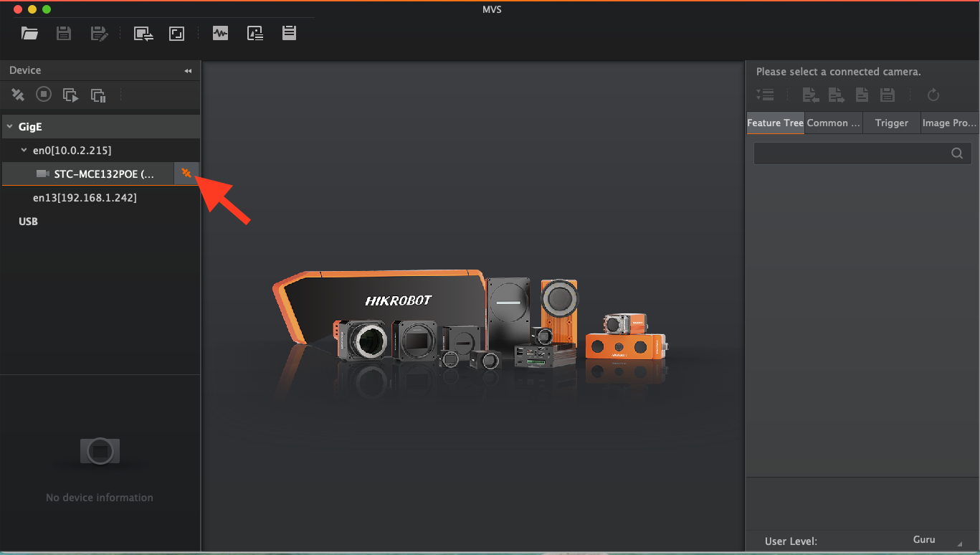Collapse the en0[10.0.2.215] interface node
The image size is (980, 555).
24,151
